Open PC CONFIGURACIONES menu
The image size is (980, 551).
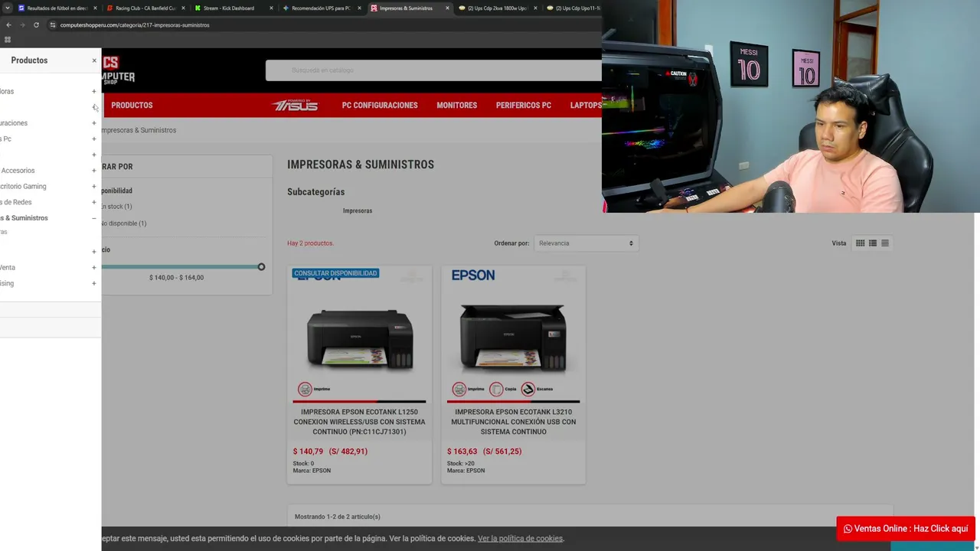tap(380, 106)
